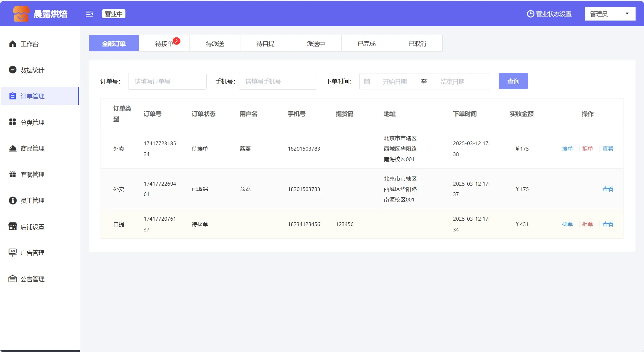Click the home icon beside 工作台
The height and width of the screenshot is (352, 644).
pyautogui.click(x=12, y=44)
